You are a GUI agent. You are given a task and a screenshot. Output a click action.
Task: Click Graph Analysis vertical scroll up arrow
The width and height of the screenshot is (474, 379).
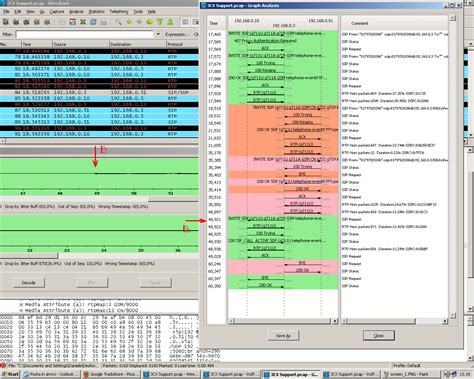453,18
